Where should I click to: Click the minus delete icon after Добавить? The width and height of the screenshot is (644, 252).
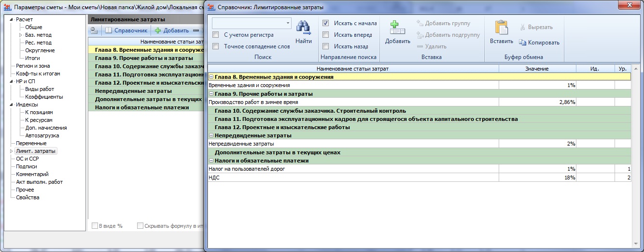pos(196,30)
